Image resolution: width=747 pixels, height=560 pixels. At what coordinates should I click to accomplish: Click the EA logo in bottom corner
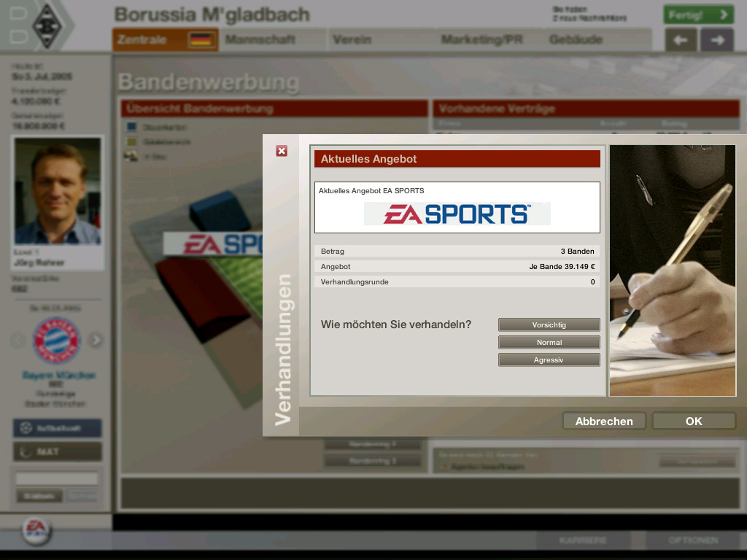(34, 528)
